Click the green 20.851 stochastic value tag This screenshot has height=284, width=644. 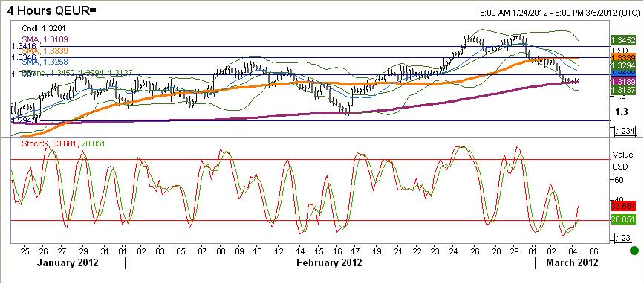[623, 219]
